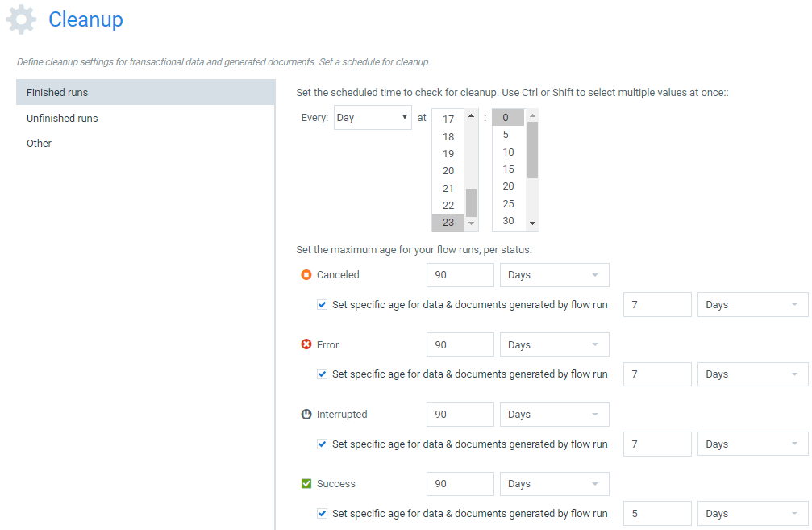The height and width of the screenshot is (530, 812).
Task: Select hour 20 in the list
Action: 448,171
